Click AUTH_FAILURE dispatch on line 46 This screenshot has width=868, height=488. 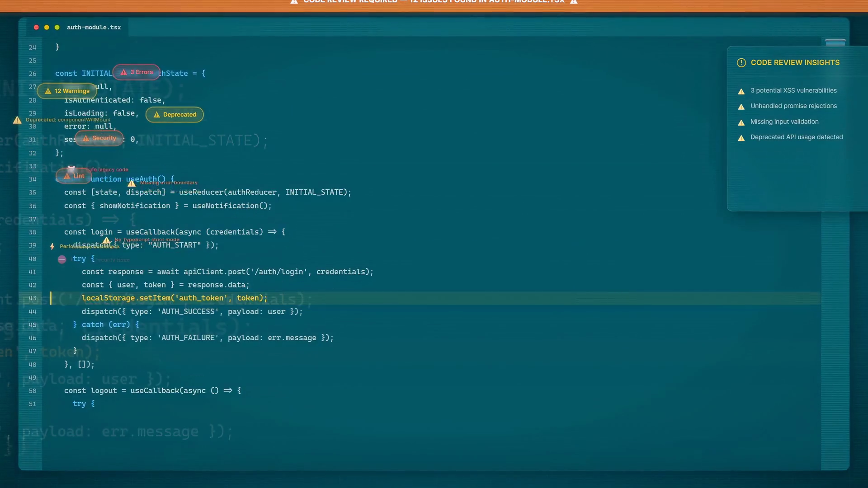[x=208, y=338]
